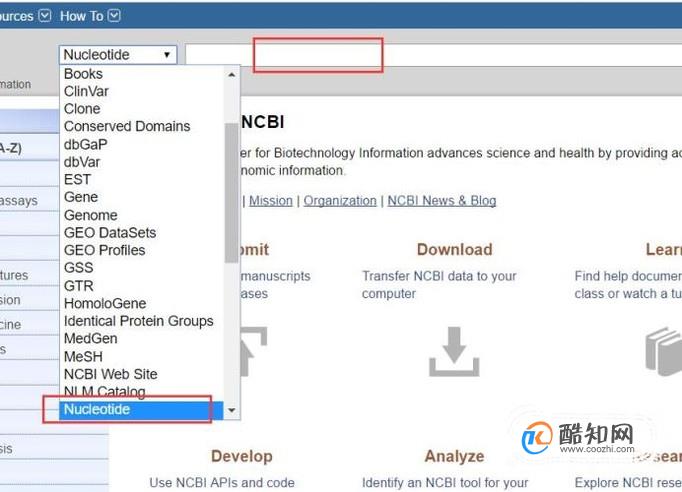Open NCBI News & Blog link
This screenshot has height=492, width=682.
[442, 201]
